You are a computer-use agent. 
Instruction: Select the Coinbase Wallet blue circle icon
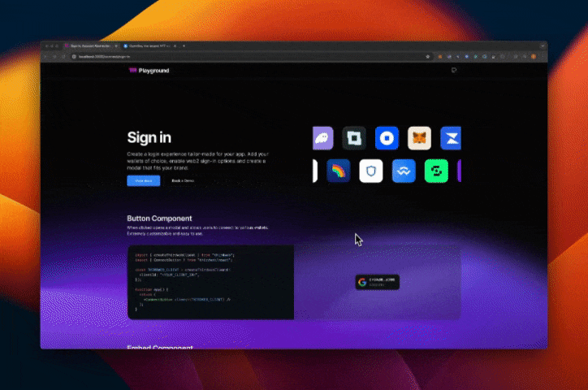[x=387, y=138]
